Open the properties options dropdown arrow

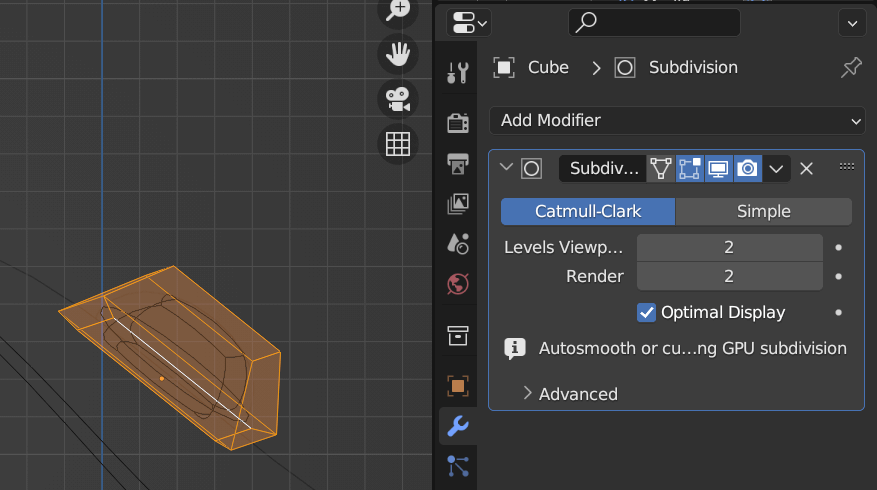click(x=852, y=23)
